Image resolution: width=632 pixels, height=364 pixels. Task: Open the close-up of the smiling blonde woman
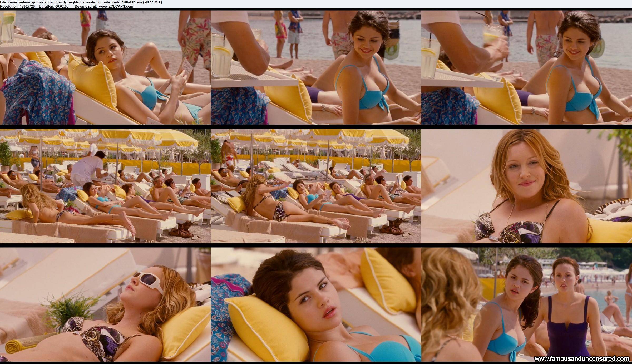527,186
